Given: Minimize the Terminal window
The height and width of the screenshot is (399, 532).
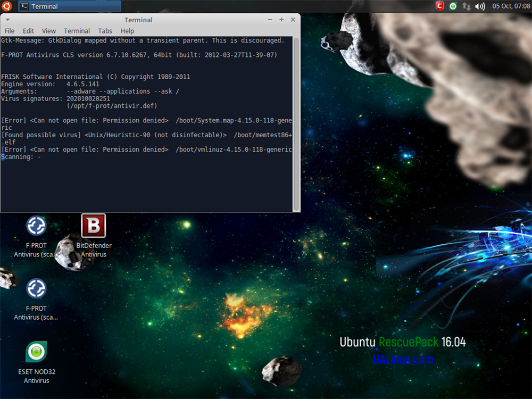Looking at the screenshot, I should 270,20.
